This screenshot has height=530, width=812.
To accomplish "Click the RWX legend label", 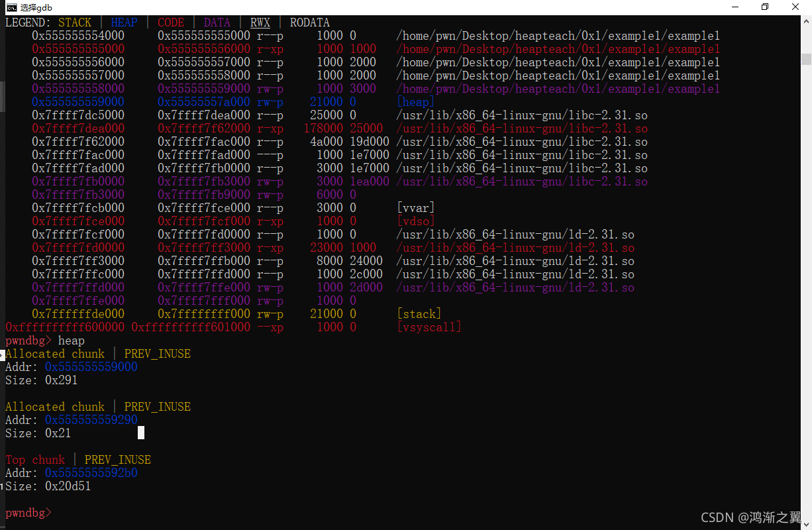I will click(260, 23).
